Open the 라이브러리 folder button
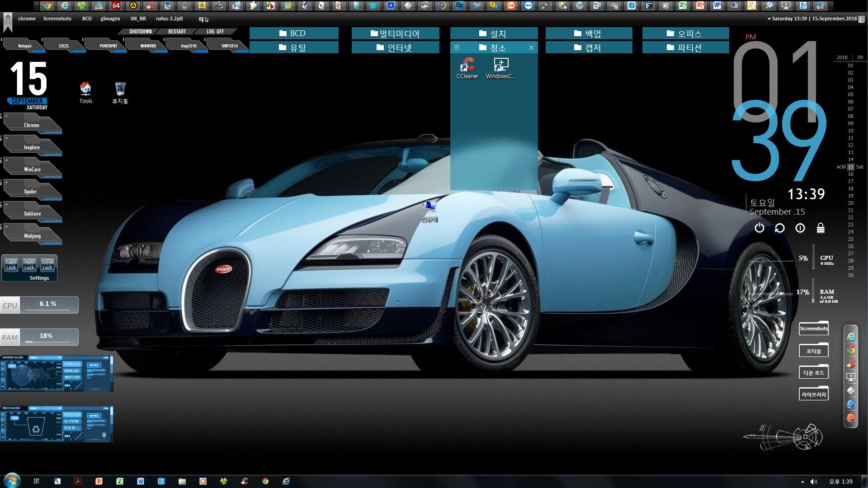Image resolution: width=868 pixels, height=488 pixels. click(814, 394)
